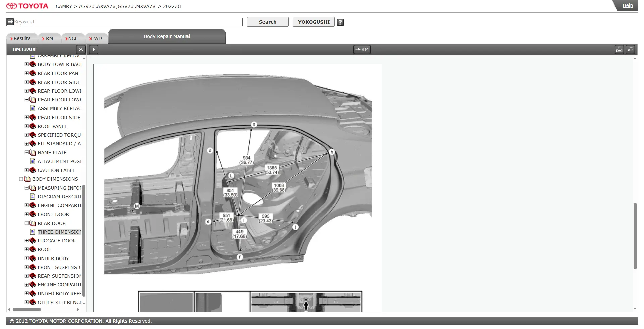The image size is (644, 329).
Task: Click the →RM link button
Action: pyautogui.click(x=362, y=49)
